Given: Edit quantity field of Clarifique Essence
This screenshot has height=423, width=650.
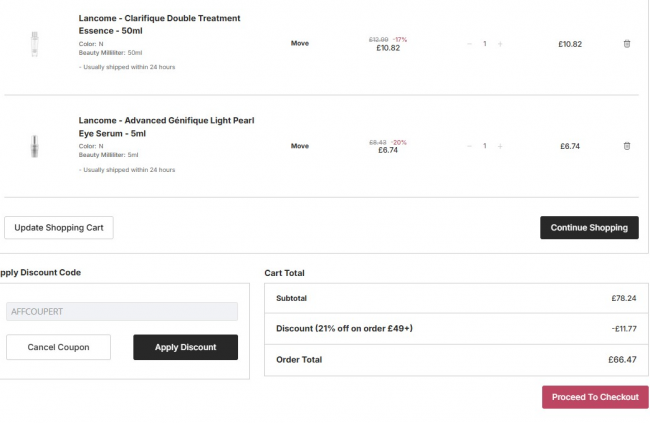Looking at the screenshot, I should coord(485,44).
